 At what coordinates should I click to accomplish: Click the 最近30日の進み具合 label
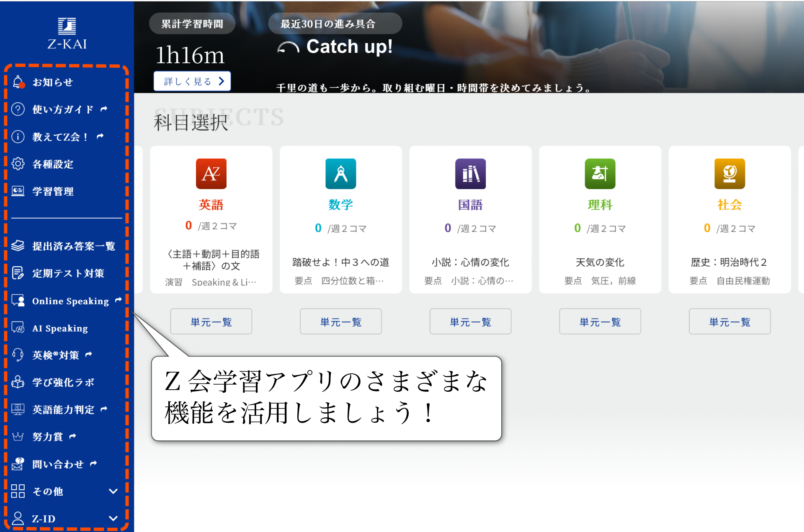[328, 24]
